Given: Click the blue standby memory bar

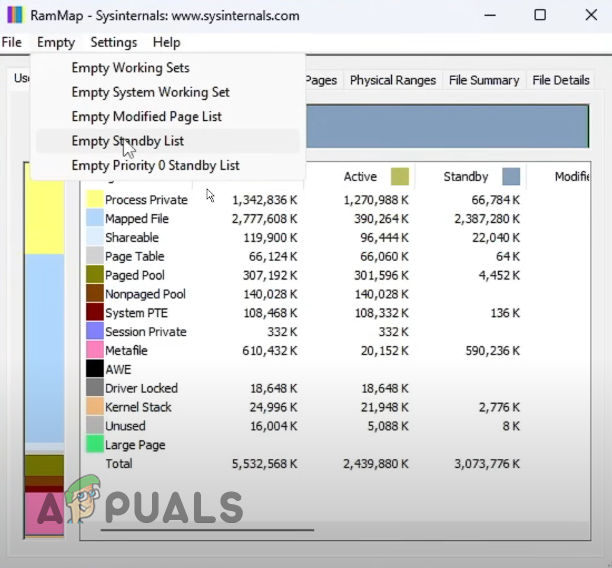Looking at the screenshot, I should (x=447, y=126).
